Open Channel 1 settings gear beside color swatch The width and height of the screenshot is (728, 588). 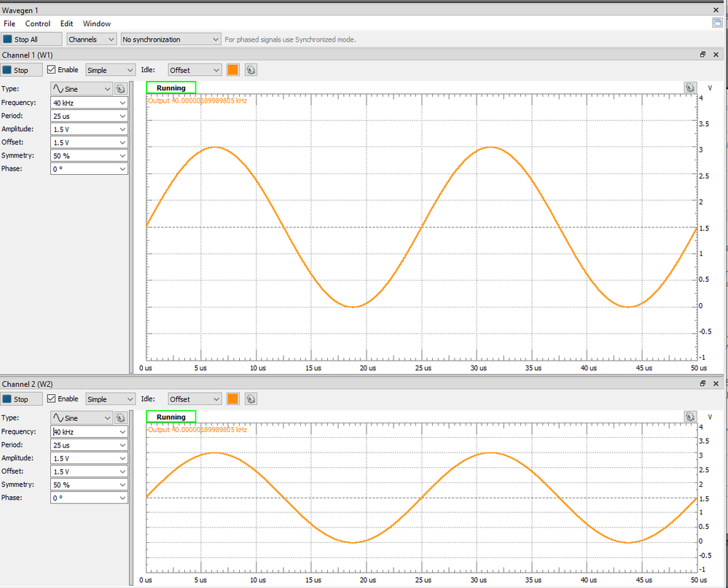click(x=251, y=70)
